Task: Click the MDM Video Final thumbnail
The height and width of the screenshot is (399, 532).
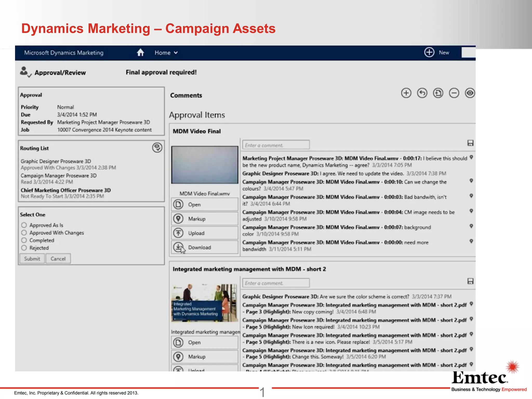Action: click(205, 165)
